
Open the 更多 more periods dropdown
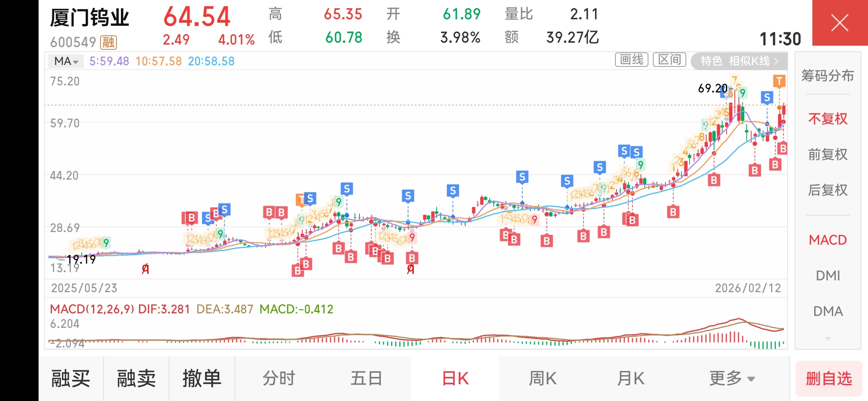[x=731, y=379]
